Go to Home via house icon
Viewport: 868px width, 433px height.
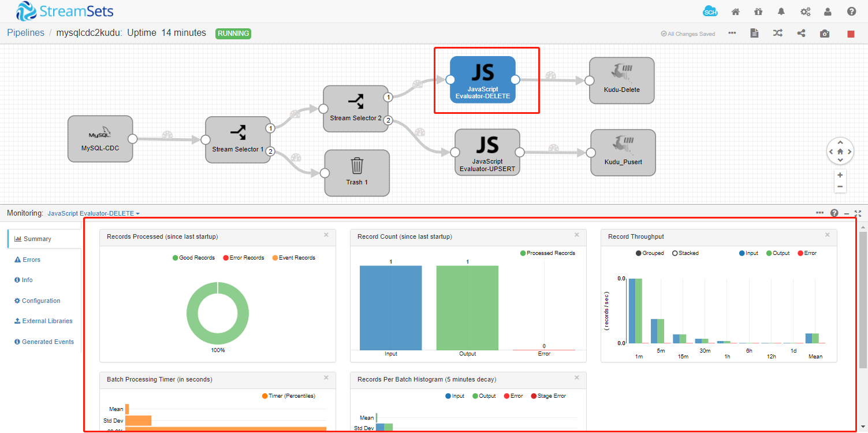736,12
